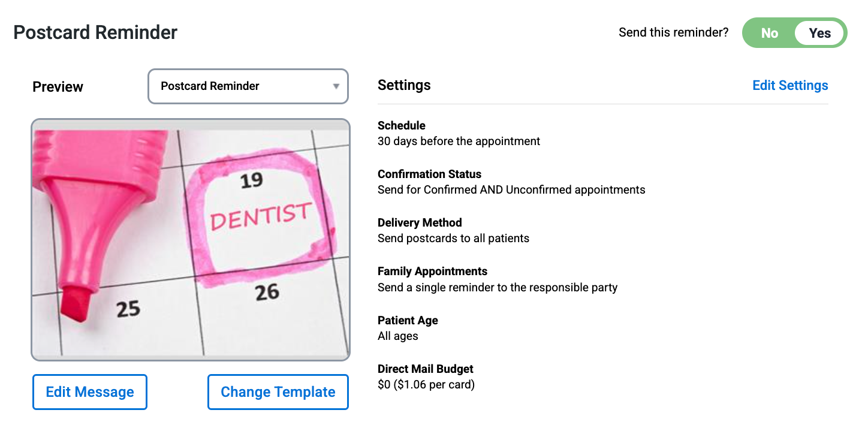This screenshot has height=440, width=868.
Task: Click the Family Appointments setting label
Action: [x=432, y=272]
